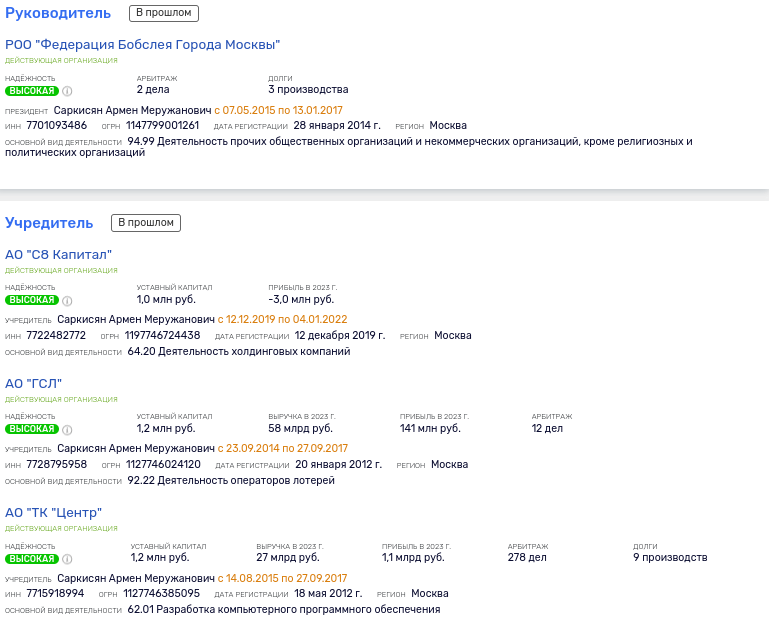Screen dimensions: 769x624
Task: Click registration date "20 января 2012 г."
Action: click(x=338, y=465)
